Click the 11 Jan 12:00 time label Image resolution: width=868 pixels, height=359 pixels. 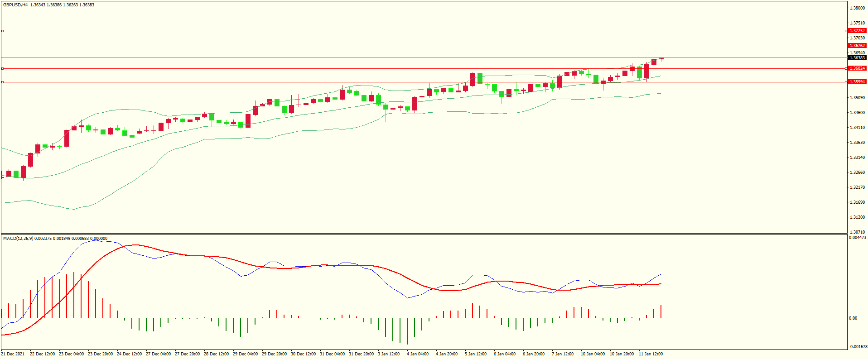tap(651, 354)
